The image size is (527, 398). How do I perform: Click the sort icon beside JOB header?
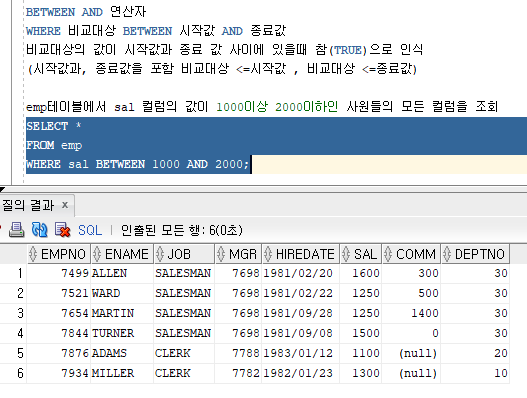coord(160,254)
